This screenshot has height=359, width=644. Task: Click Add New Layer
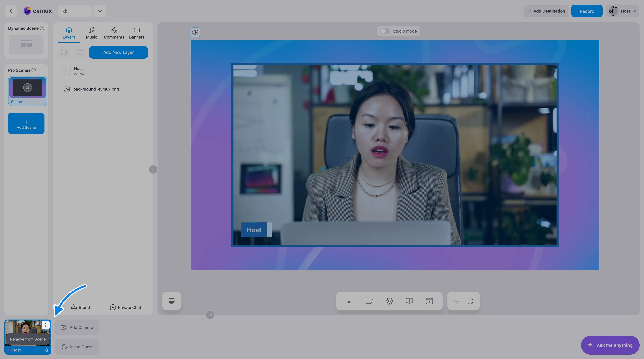click(119, 52)
